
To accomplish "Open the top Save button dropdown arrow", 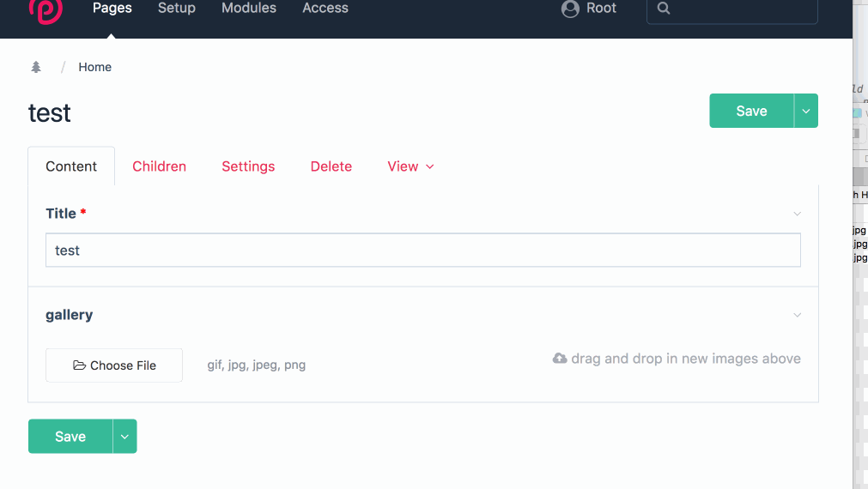I will [806, 111].
